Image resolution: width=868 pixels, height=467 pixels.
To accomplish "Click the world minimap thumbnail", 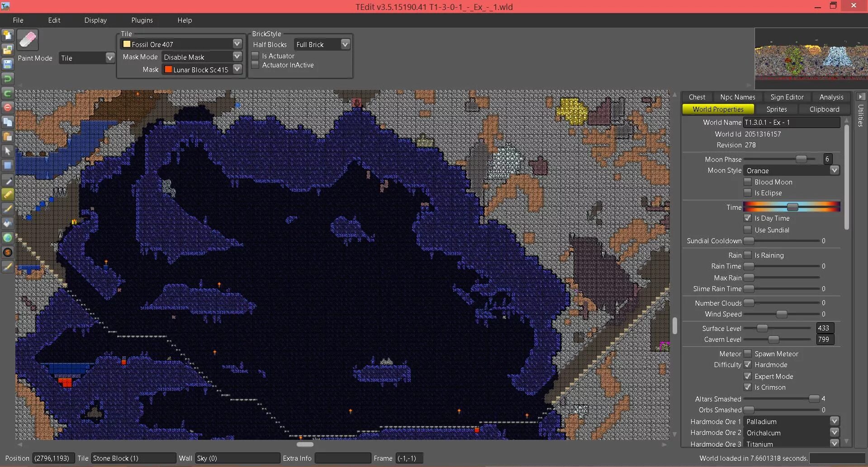I will coord(811,58).
